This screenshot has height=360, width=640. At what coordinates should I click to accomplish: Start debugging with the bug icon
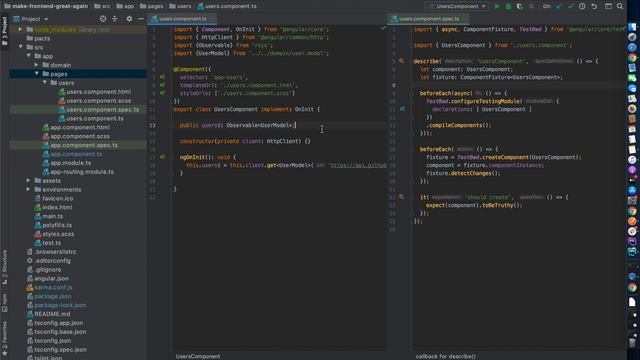click(x=508, y=6)
